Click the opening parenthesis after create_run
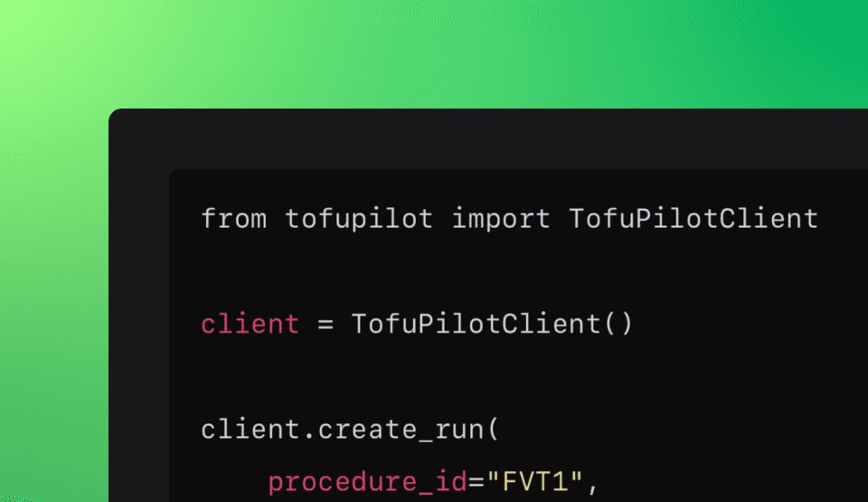868x502 pixels. click(x=494, y=430)
